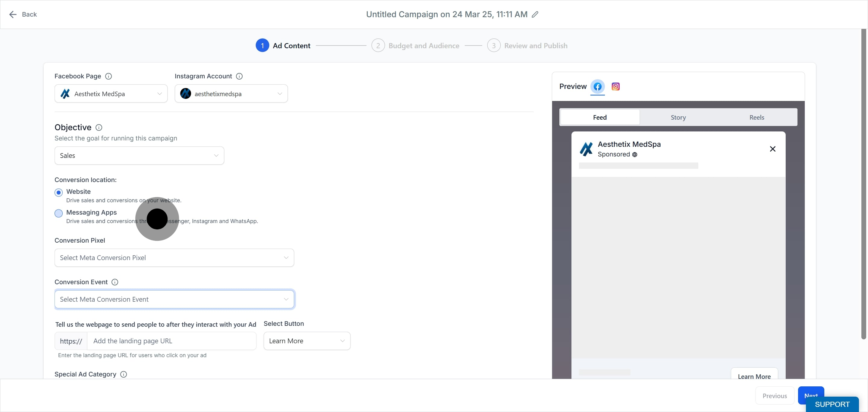Open the Instagram Account dropdown
This screenshot has width=868, height=412.
point(231,94)
